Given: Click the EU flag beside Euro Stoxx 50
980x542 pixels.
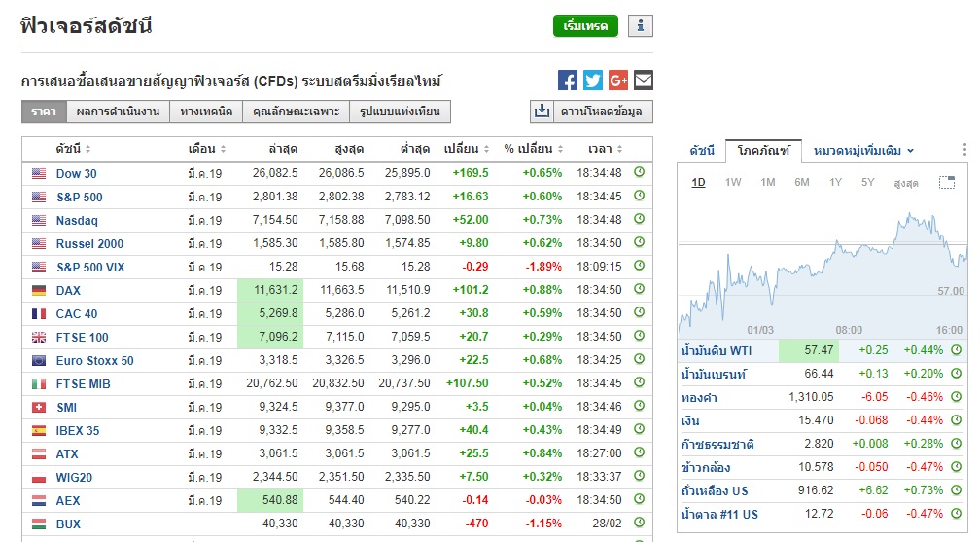Looking at the screenshot, I should pyautogui.click(x=39, y=360).
